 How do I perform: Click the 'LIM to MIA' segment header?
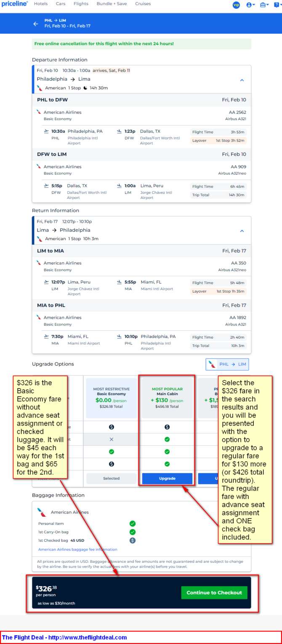pos(141,251)
